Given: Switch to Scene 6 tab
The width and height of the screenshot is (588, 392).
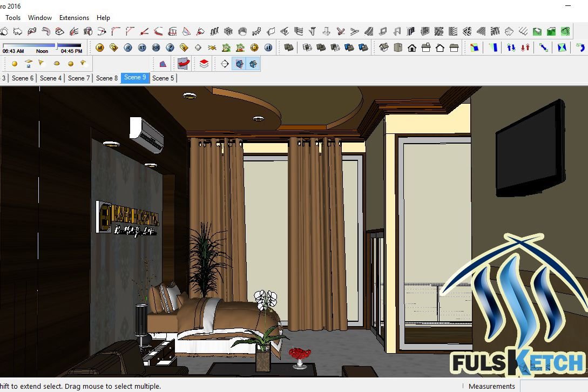Looking at the screenshot, I should click(x=23, y=78).
